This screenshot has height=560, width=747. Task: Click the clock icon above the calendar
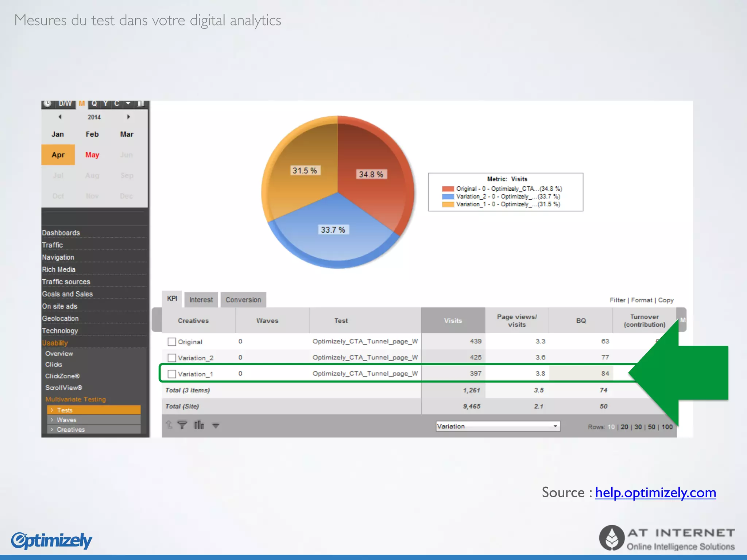click(x=47, y=104)
